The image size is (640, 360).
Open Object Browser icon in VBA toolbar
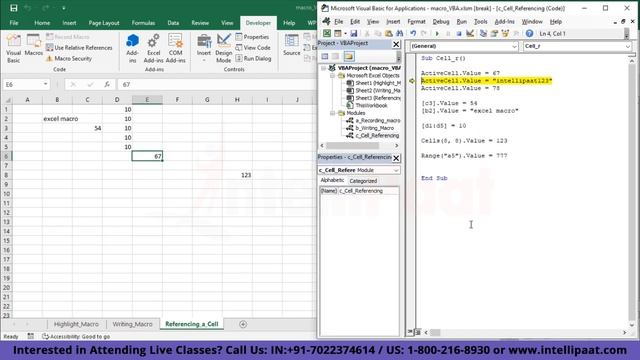pyautogui.click(x=505, y=33)
